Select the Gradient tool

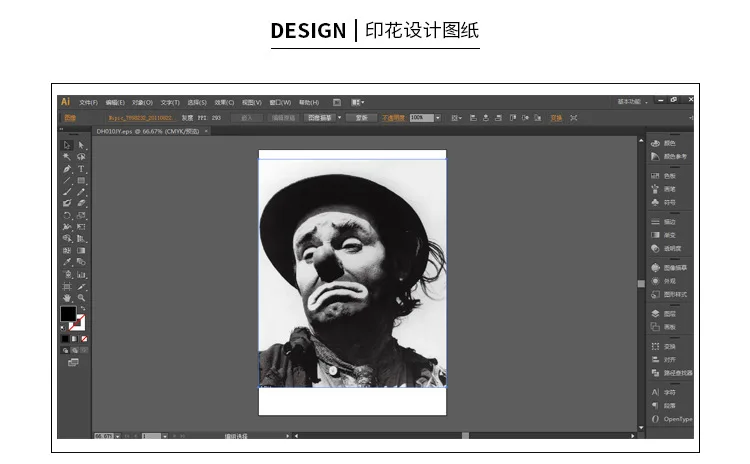pos(81,251)
